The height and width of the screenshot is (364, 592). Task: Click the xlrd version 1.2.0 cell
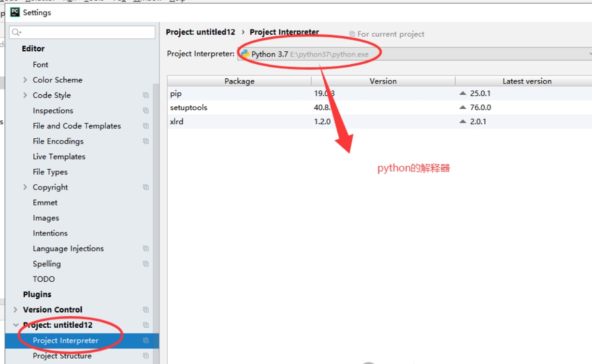[322, 121]
